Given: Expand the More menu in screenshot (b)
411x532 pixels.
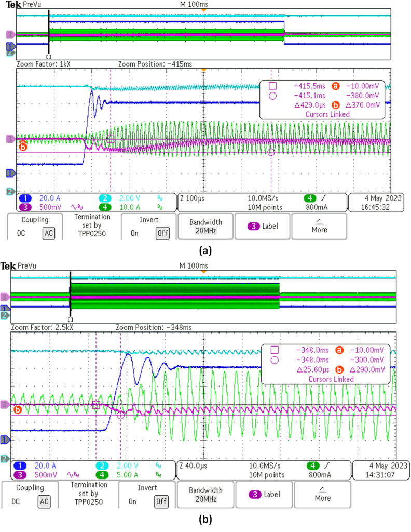Looking at the screenshot, I should point(322,494).
